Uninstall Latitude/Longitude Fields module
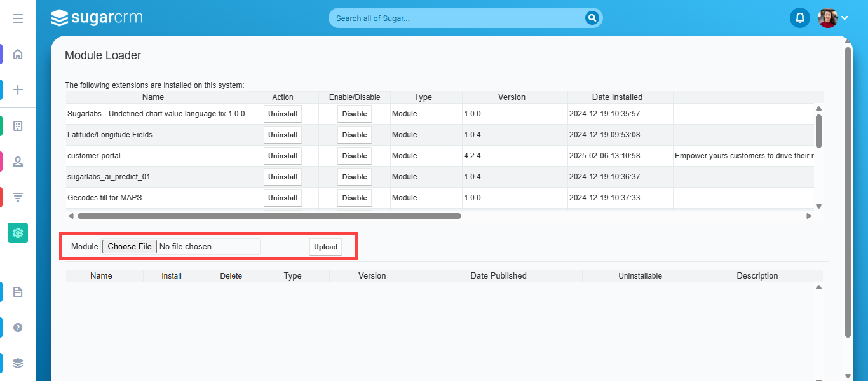 pos(283,135)
